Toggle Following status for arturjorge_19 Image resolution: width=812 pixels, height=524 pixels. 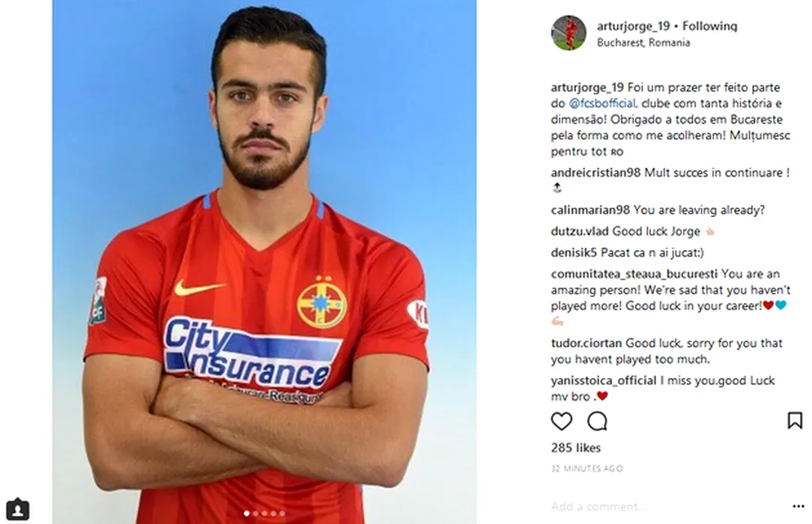coord(709,26)
